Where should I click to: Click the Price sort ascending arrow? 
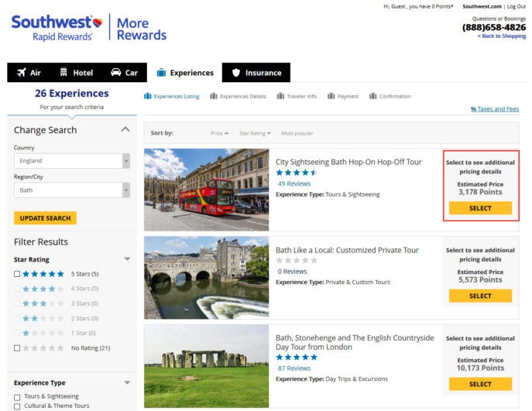[227, 133]
